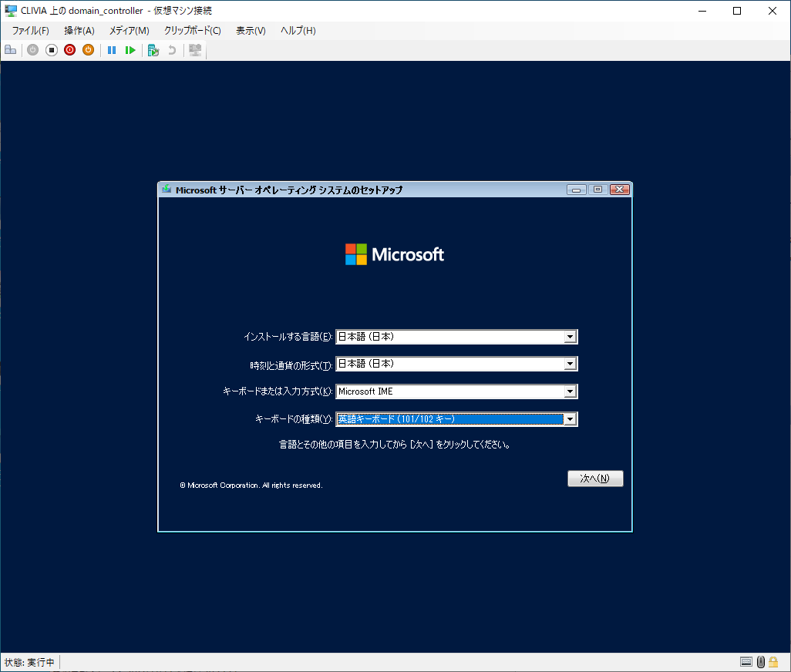
Task: Click the 状態: 実行中 status text
Action: pos(29,663)
